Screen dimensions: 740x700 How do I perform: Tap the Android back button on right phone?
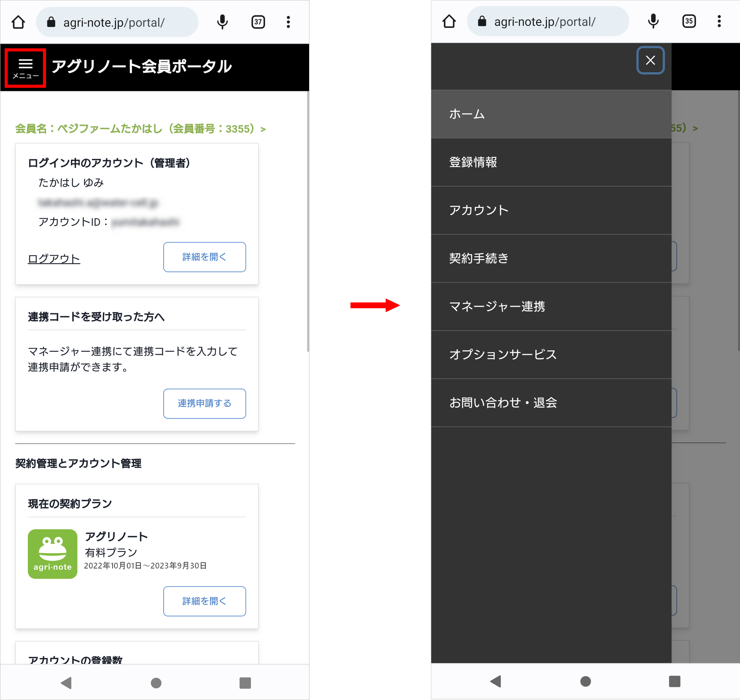click(x=496, y=681)
